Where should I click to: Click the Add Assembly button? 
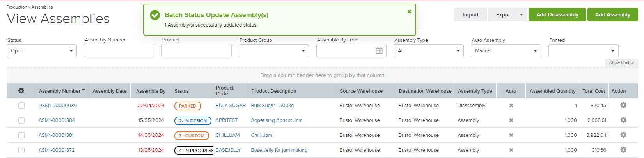(612, 14)
